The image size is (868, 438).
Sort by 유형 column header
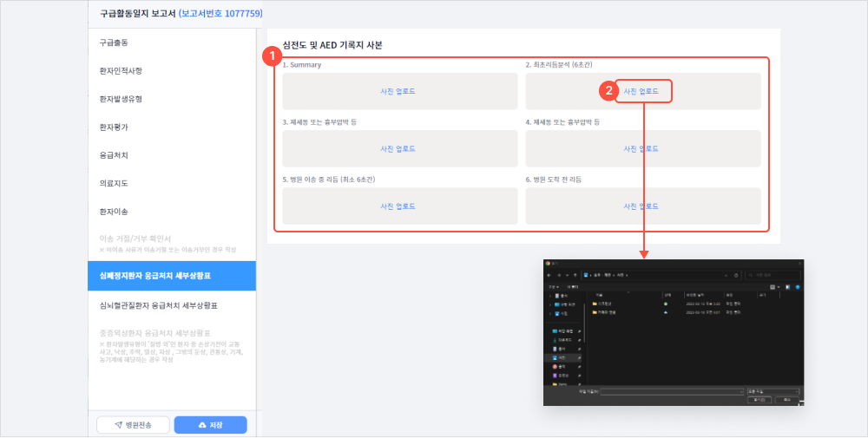point(729,295)
